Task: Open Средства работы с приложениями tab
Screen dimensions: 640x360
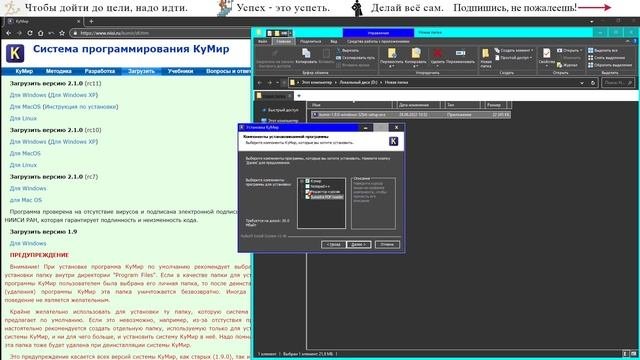Action: point(378,42)
